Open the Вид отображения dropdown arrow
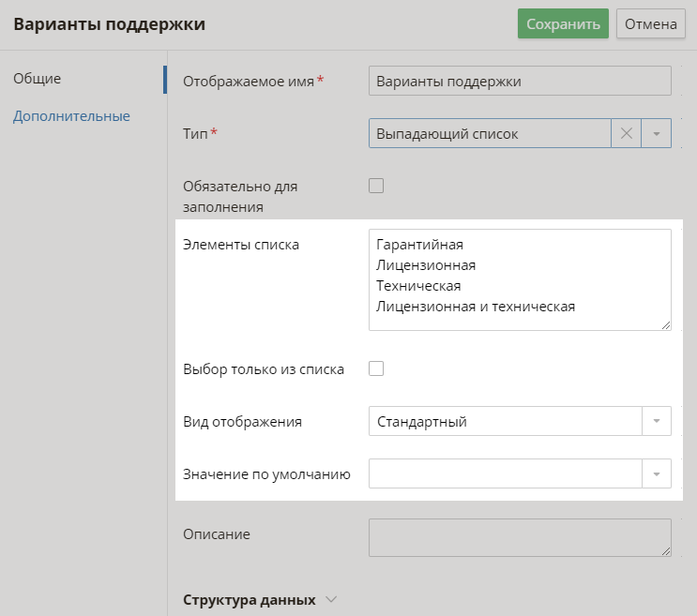 656,421
